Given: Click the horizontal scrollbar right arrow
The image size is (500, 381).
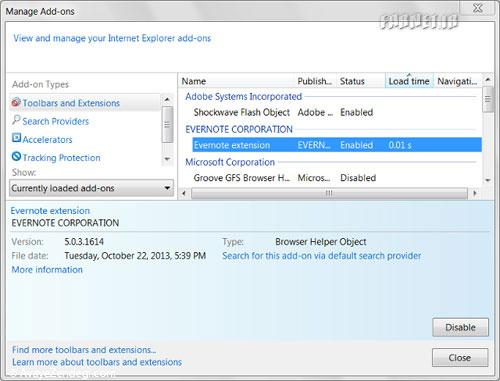Looking at the screenshot, I should click(x=475, y=193).
